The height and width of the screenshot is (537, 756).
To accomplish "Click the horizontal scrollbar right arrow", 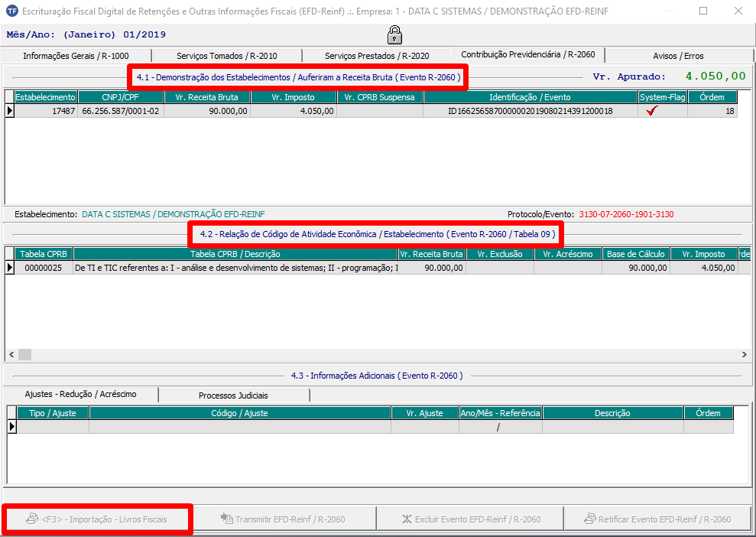I will [745, 355].
